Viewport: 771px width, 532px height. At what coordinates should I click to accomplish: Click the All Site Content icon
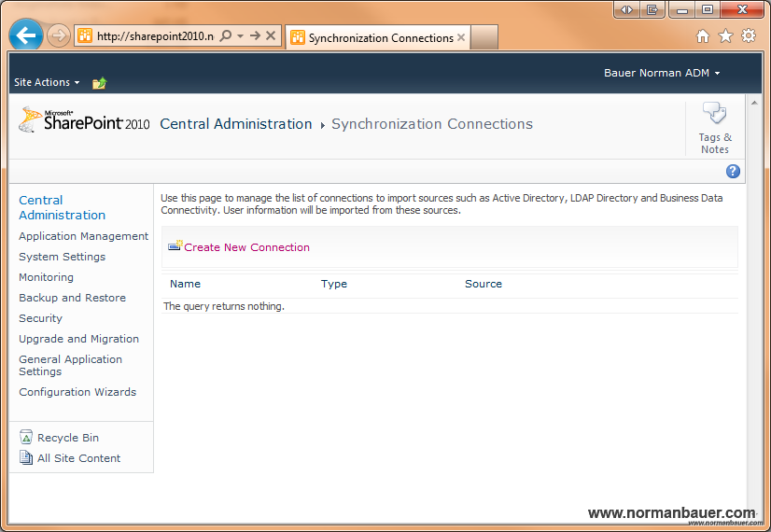pyautogui.click(x=26, y=457)
